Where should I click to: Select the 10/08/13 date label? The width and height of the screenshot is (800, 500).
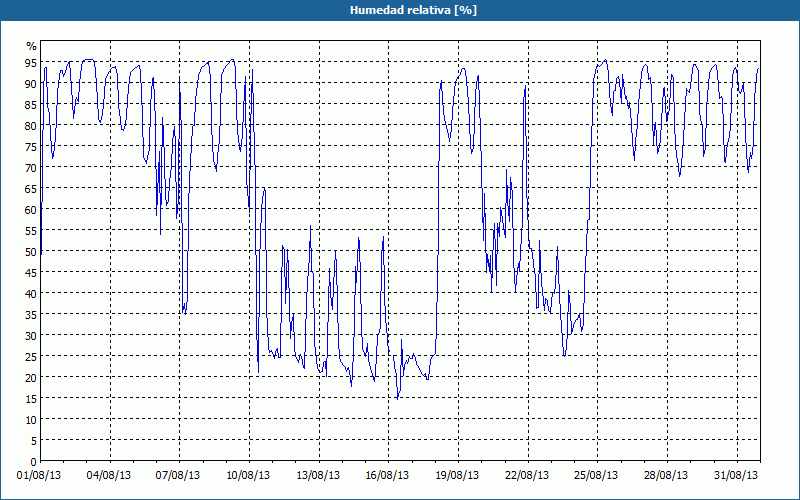[x=248, y=476]
